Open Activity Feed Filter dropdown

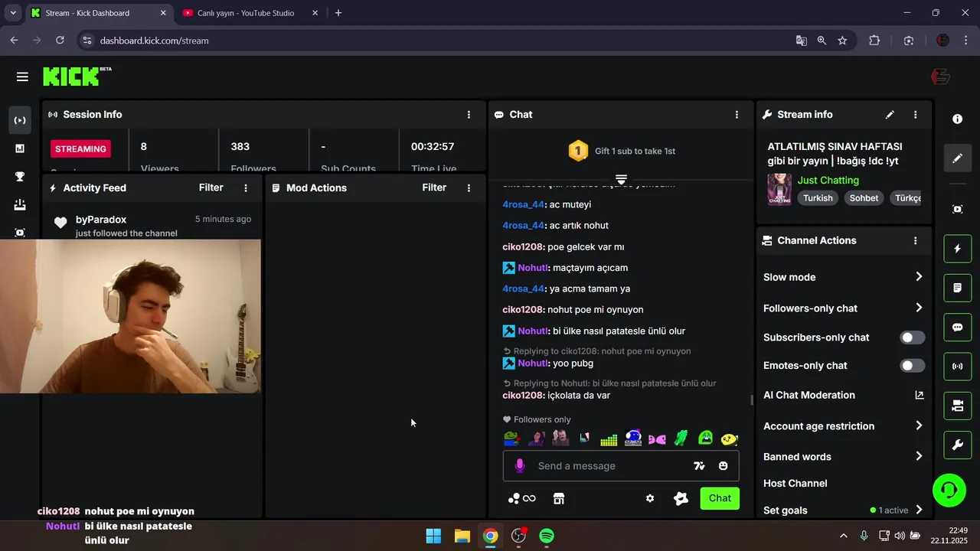(x=211, y=187)
